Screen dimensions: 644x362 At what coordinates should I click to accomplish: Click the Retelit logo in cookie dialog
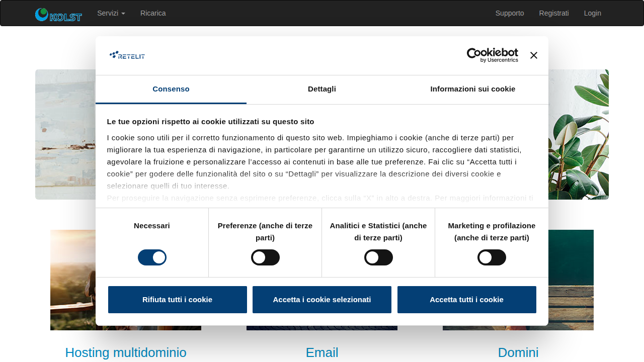coord(127,55)
